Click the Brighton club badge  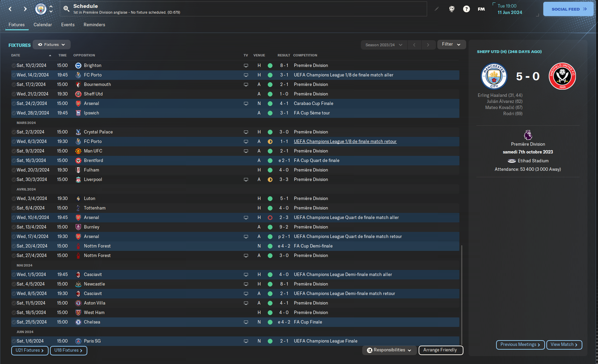[x=78, y=65]
